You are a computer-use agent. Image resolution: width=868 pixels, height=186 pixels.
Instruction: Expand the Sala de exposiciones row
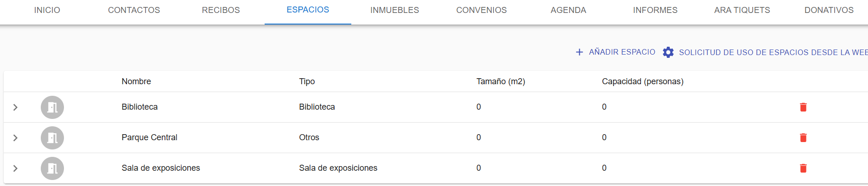click(15, 168)
